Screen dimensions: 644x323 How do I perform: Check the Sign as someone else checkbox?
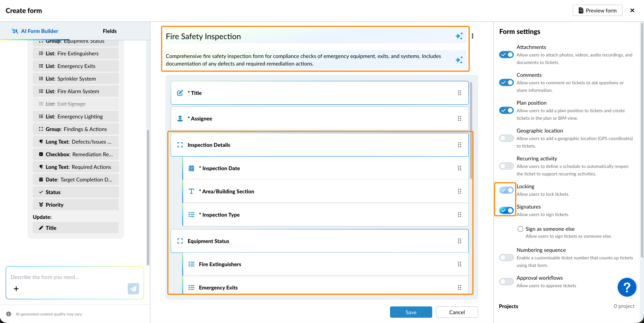coord(520,229)
